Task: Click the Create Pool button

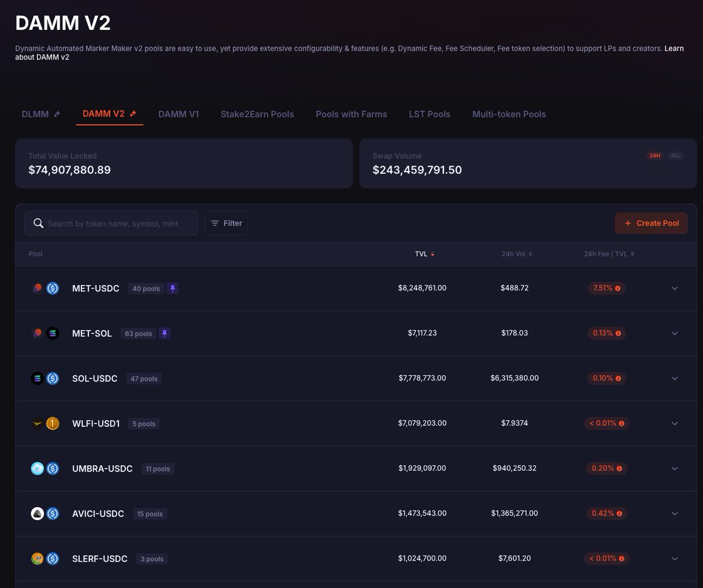Action: click(651, 223)
